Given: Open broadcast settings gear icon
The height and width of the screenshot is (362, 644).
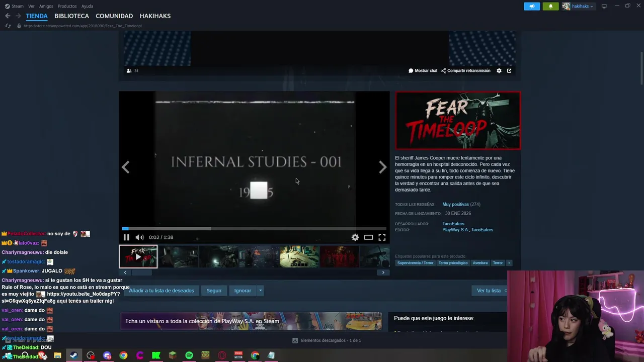Looking at the screenshot, I should point(499,71).
